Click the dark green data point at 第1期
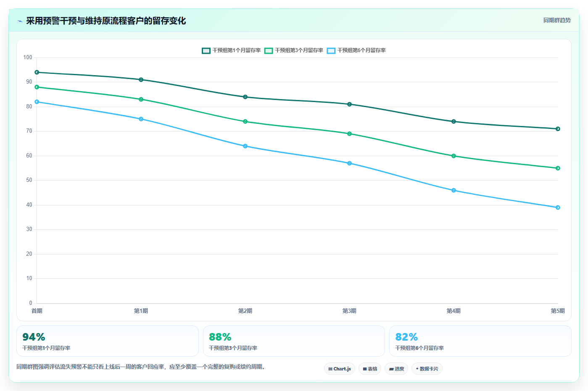The width and height of the screenshot is (588, 391). [x=141, y=80]
